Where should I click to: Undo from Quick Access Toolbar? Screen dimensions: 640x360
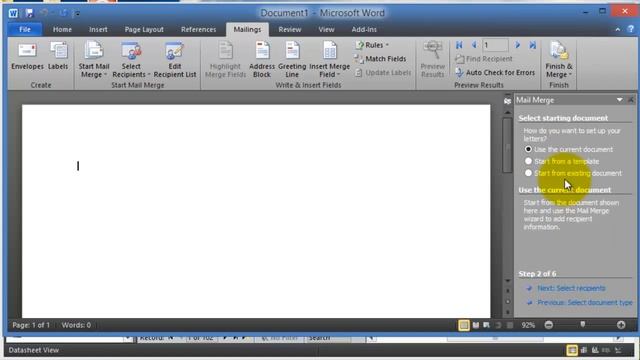point(44,13)
